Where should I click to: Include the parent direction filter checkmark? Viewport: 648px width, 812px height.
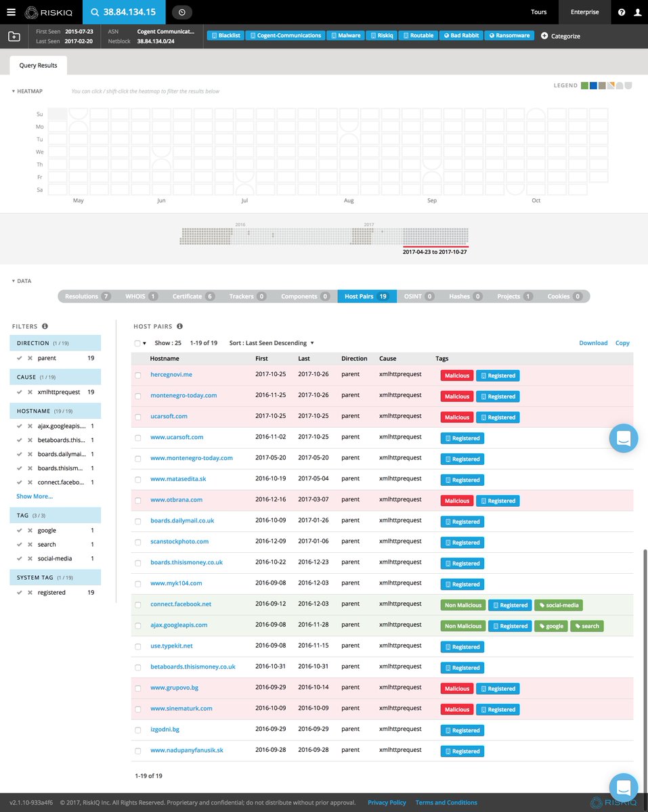[20, 358]
